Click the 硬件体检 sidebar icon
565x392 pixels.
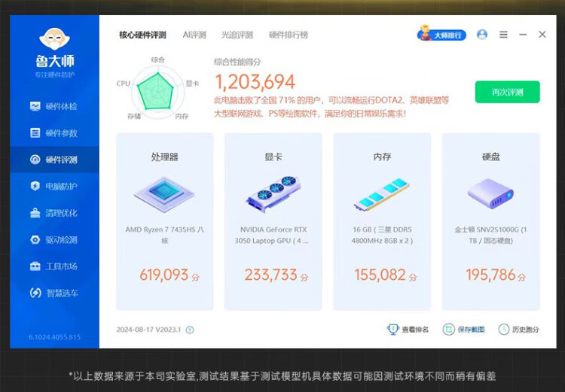point(35,106)
